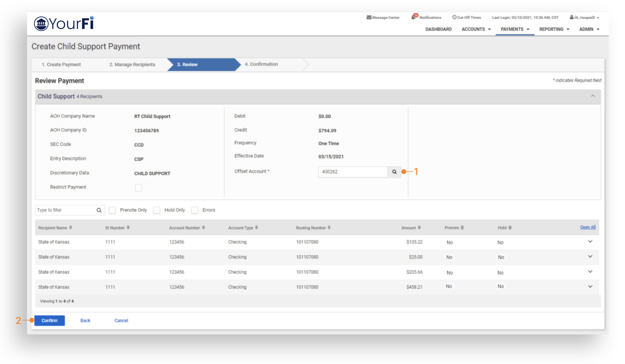Check the Hold Only filter

pyautogui.click(x=157, y=210)
